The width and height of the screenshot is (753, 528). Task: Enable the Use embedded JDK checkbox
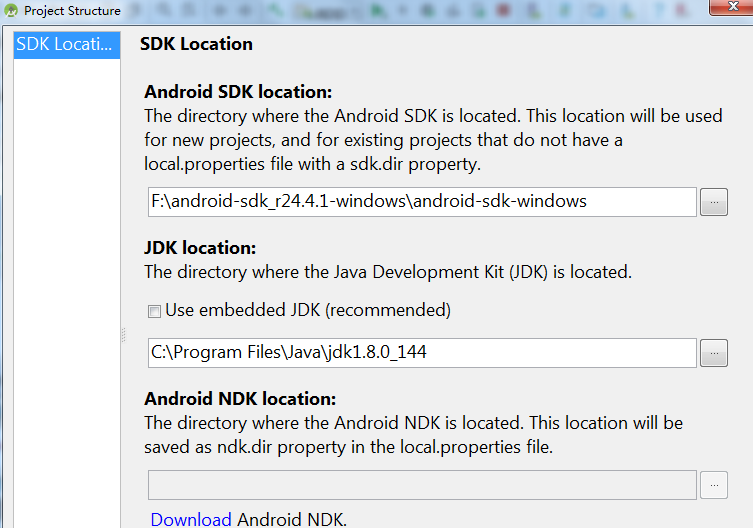pos(155,311)
